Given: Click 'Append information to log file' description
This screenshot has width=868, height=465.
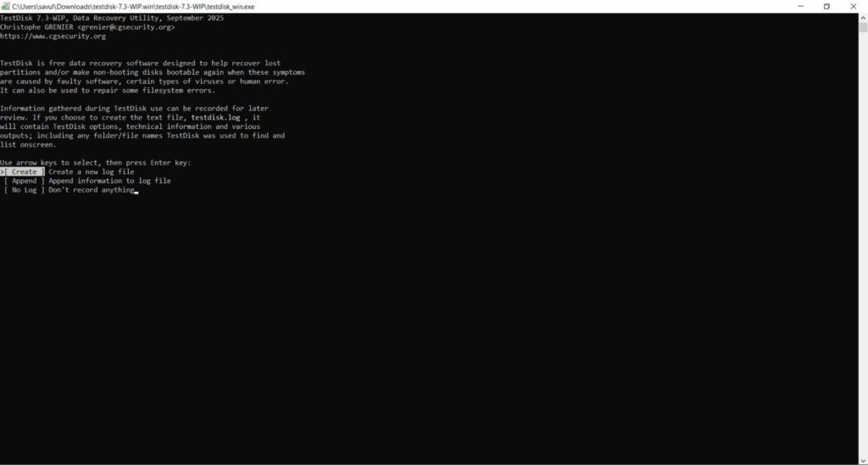Looking at the screenshot, I should 109,181.
